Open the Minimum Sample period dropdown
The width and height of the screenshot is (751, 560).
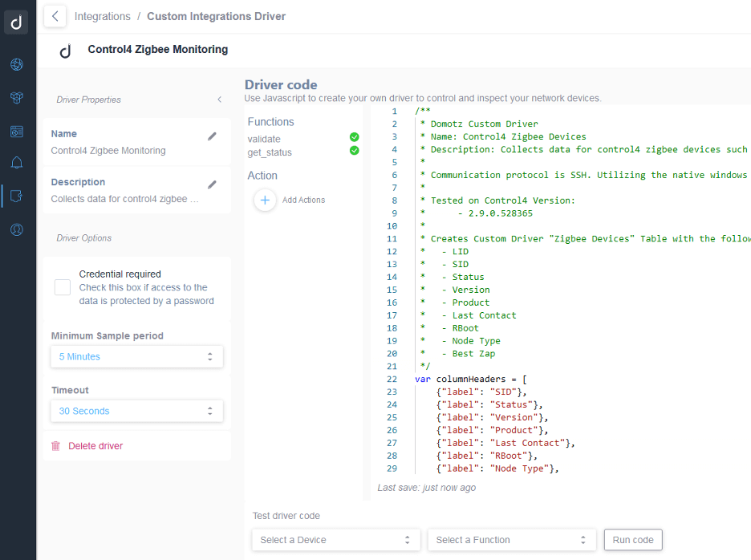tap(137, 357)
